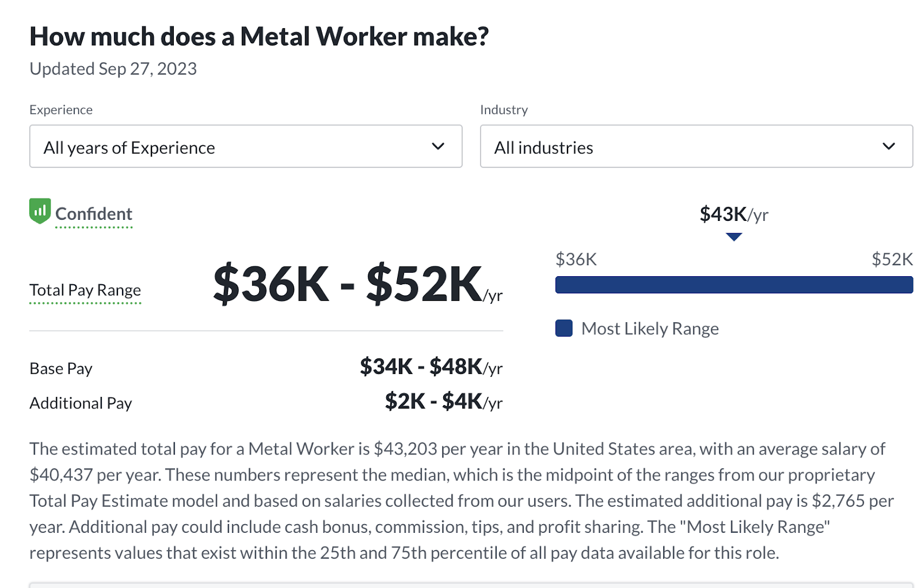Click the Updated Sep 27, 2023 text
This screenshot has height=588, width=921.
(x=113, y=69)
